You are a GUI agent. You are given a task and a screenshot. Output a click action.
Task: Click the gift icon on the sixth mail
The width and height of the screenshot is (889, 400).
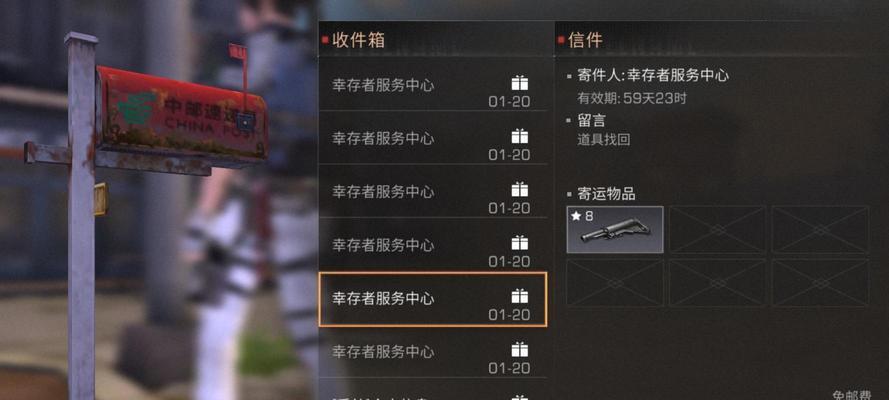(519, 350)
